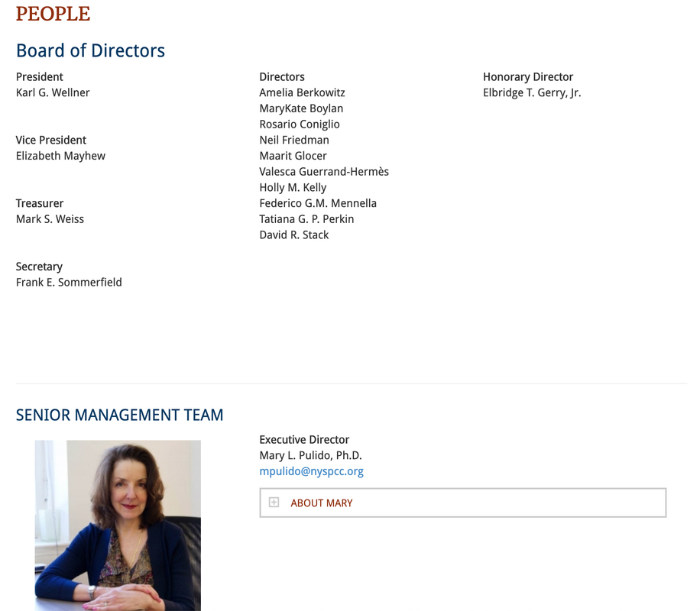Screen dimensions: 700x611
Task: Select the name Mark S. Weiss
Action: coord(50,219)
